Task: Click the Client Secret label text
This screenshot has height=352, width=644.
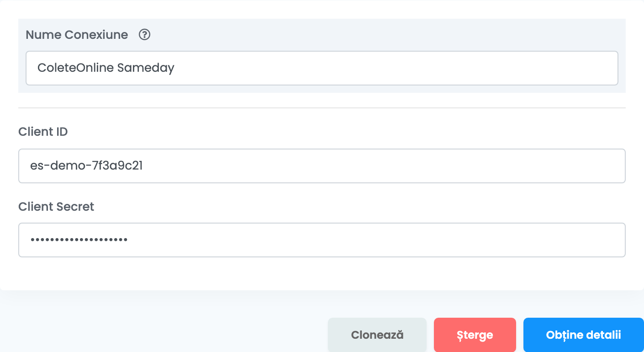Action: coord(56,207)
